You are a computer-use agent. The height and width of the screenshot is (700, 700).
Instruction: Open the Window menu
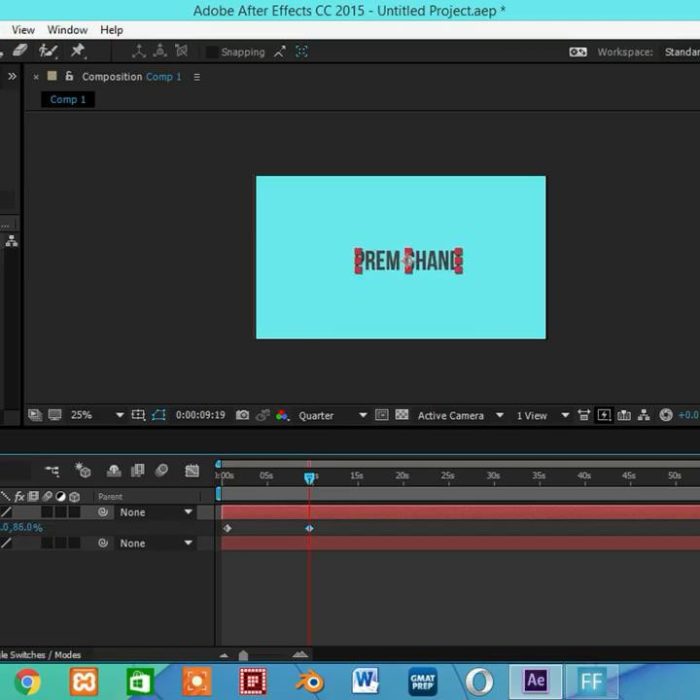coord(67,30)
